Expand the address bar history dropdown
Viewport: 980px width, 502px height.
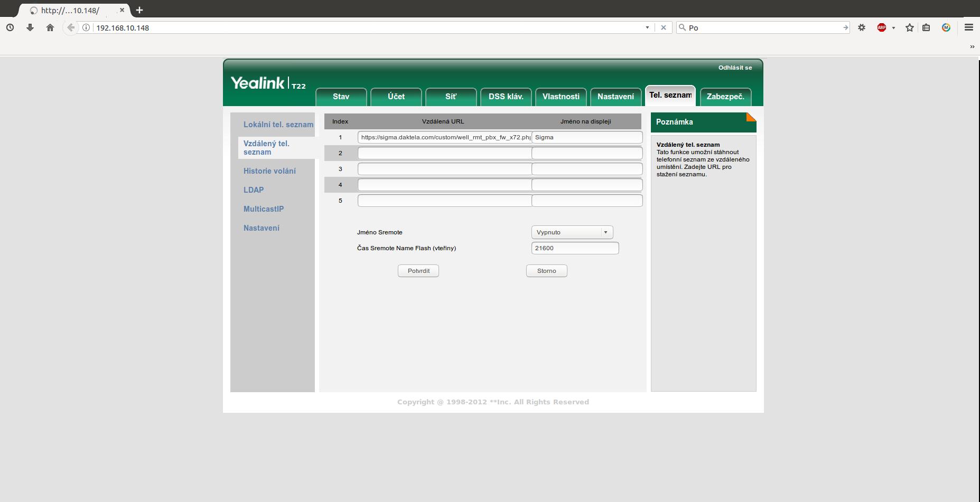(647, 27)
